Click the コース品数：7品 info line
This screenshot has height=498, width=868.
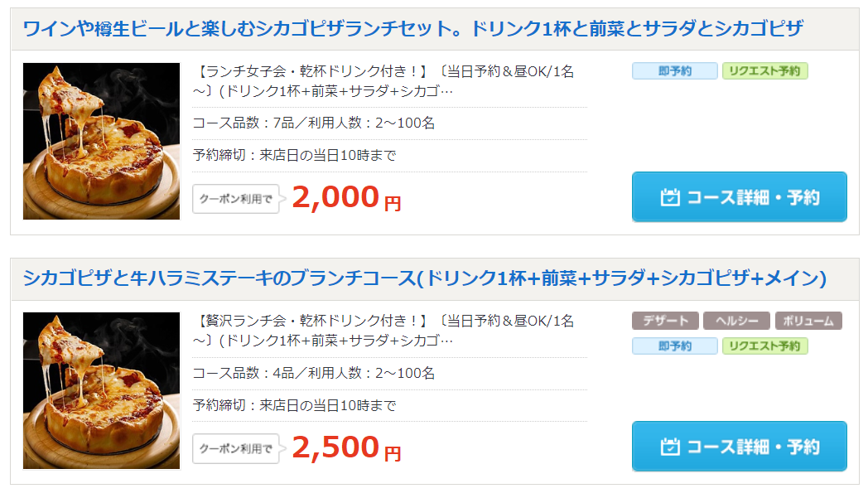[314, 123]
